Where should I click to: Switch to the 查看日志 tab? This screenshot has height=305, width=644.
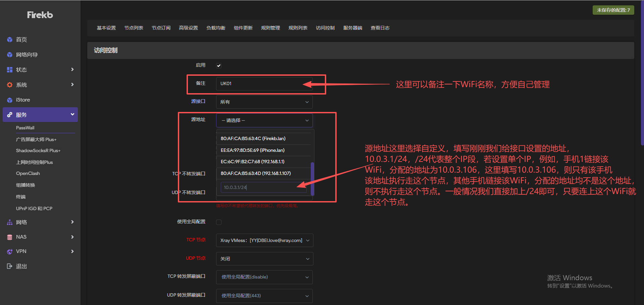[x=380, y=28]
